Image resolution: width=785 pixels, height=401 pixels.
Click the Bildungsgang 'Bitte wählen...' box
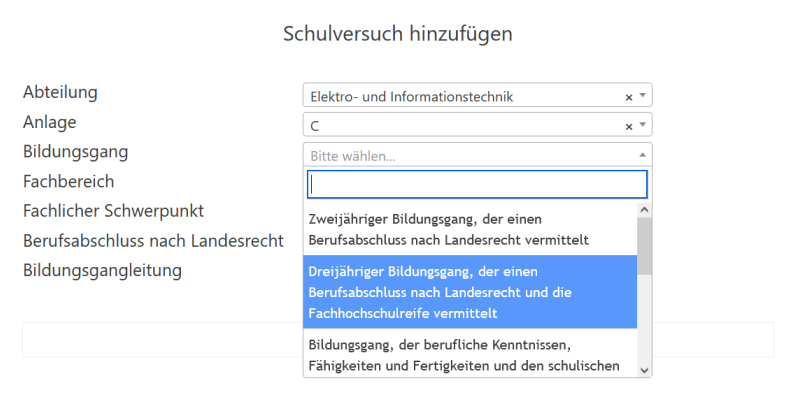tap(477, 155)
